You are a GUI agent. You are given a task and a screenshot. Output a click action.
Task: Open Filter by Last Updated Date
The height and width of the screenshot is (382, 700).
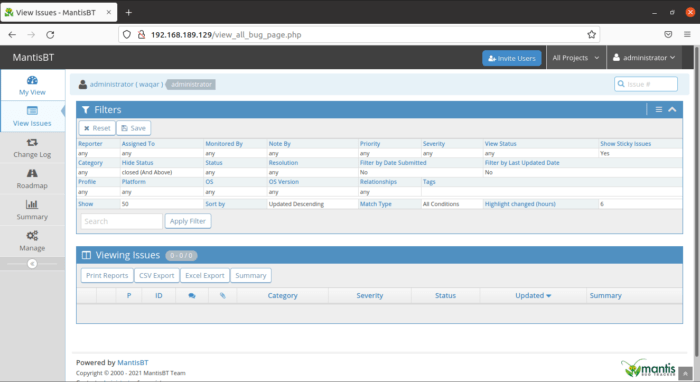522,163
